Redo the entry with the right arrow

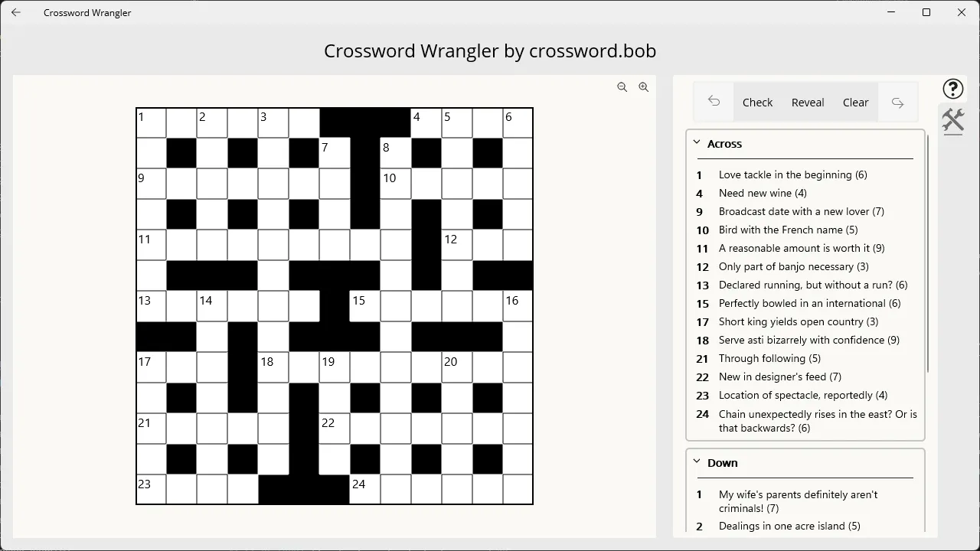(x=898, y=102)
